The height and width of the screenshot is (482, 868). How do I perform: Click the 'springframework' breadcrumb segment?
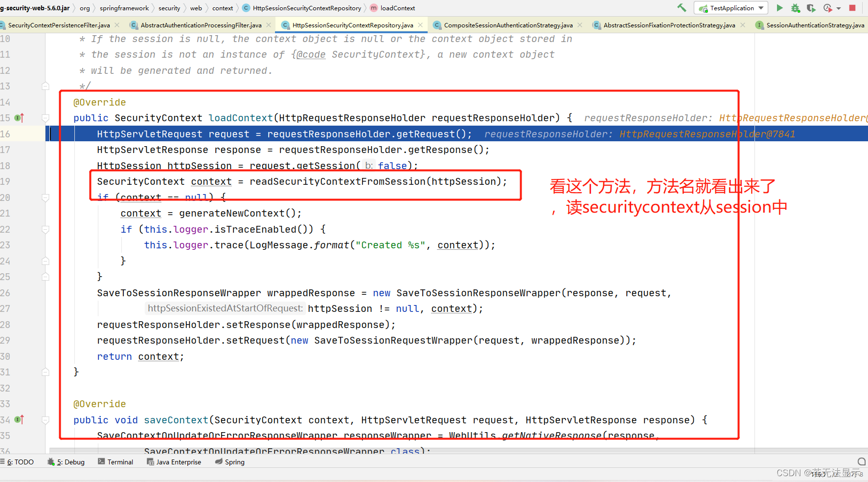tap(124, 8)
